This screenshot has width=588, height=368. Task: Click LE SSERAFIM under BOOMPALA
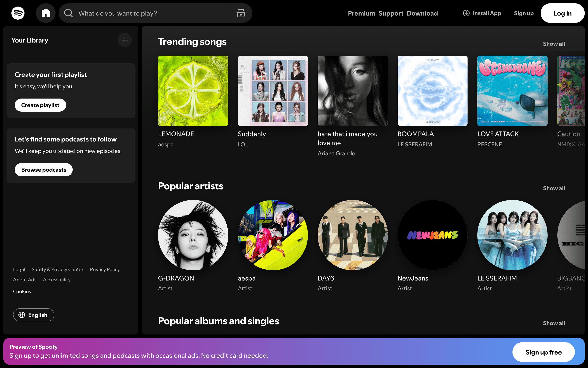(x=415, y=144)
